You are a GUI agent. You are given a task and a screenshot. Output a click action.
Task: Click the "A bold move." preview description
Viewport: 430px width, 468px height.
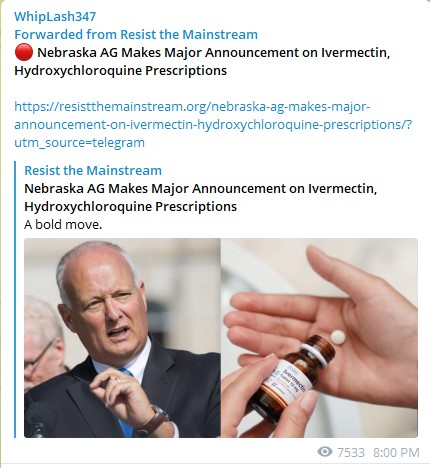[63, 224]
